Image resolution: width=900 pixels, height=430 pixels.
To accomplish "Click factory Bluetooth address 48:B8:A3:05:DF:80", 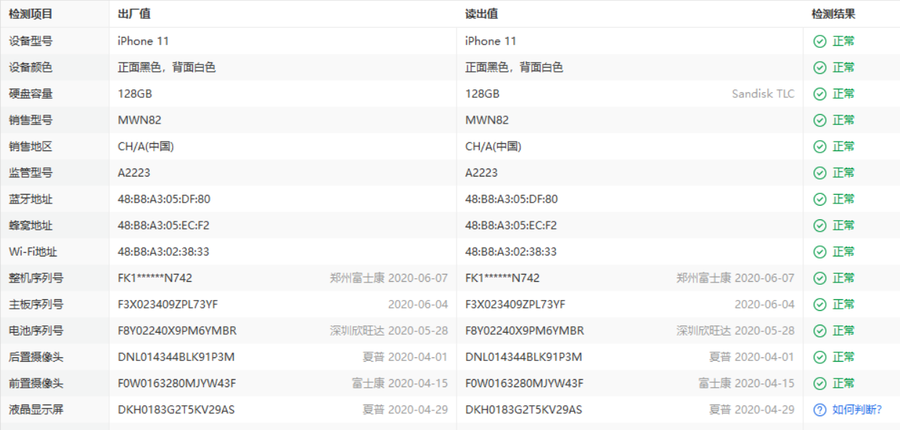I will point(164,199).
